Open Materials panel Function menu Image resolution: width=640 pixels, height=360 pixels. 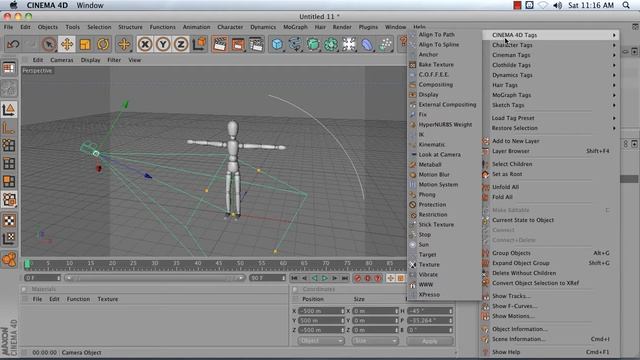(x=78, y=299)
